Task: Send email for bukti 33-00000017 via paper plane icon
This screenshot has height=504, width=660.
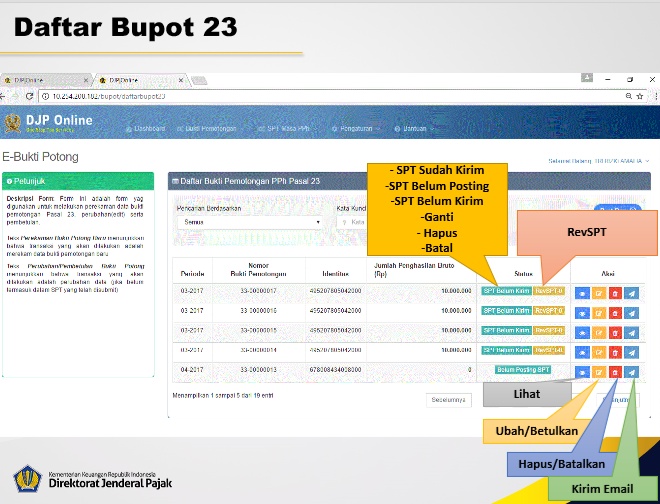Action: pyautogui.click(x=631, y=292)
